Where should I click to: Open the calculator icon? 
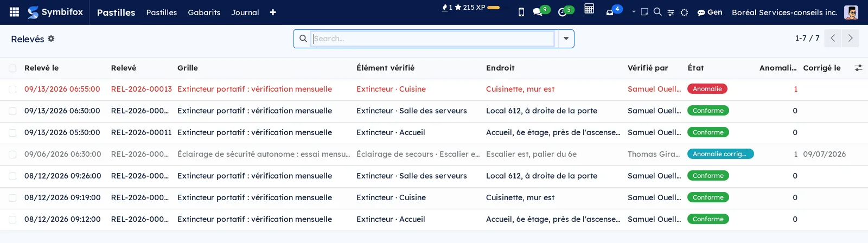point(589,9)
